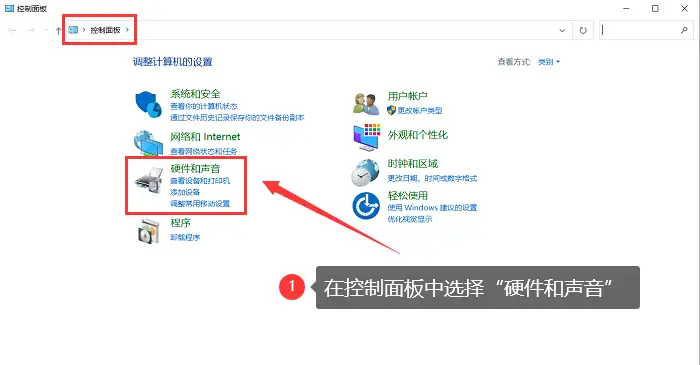Expand the address bar history dropdown
This screenshot has height=365, width=700.
(x=562, y=30)
